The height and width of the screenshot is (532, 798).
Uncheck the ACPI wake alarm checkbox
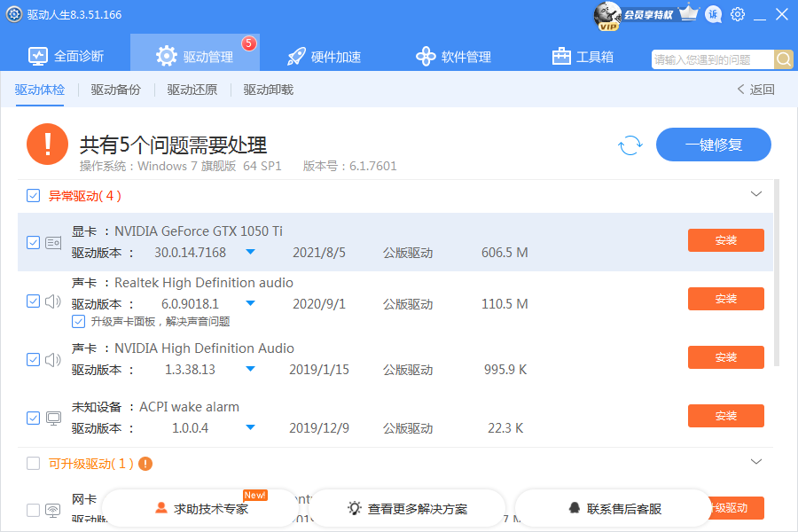33,418
